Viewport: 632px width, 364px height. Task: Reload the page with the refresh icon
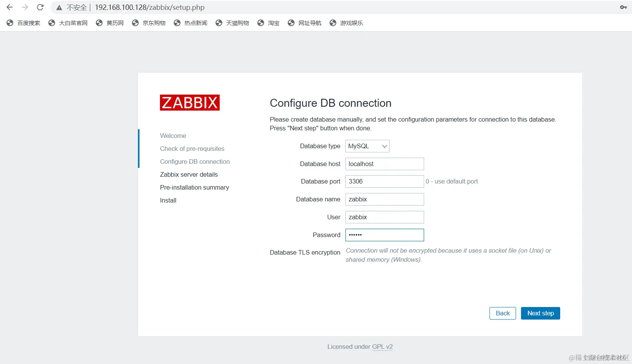click(x=40, y=7)
